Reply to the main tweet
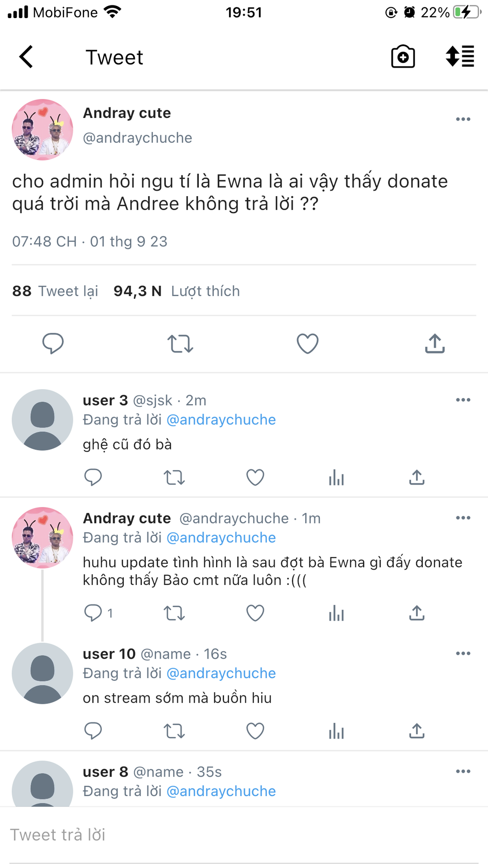This screenshot has width=488, height=868. pyautogui.click(x=53, y=344)
